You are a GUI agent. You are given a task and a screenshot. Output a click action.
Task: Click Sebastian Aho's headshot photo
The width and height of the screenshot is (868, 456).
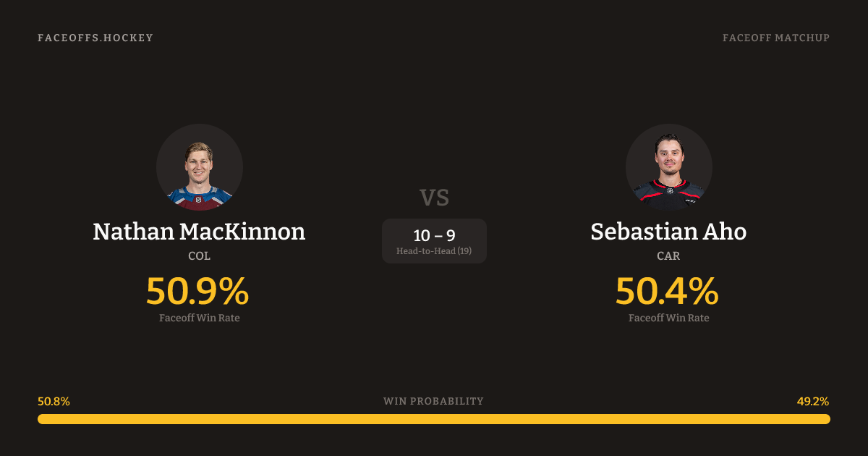tap(668, 167)
